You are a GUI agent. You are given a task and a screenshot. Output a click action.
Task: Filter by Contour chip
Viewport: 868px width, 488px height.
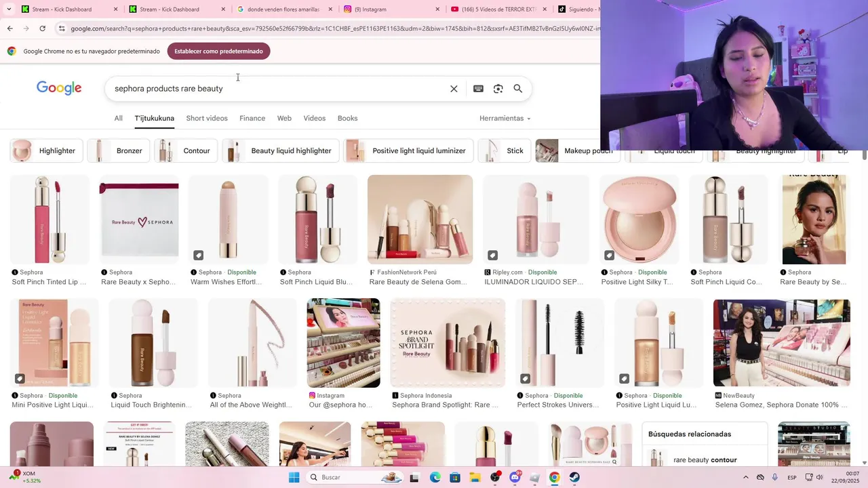point(186,150)
